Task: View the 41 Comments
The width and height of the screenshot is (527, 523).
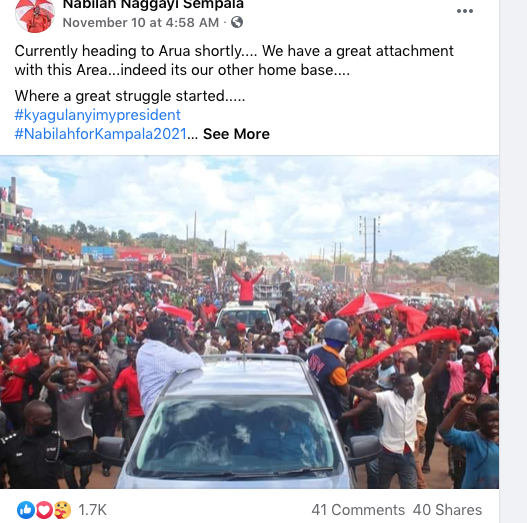Action: tap(358, 510)
